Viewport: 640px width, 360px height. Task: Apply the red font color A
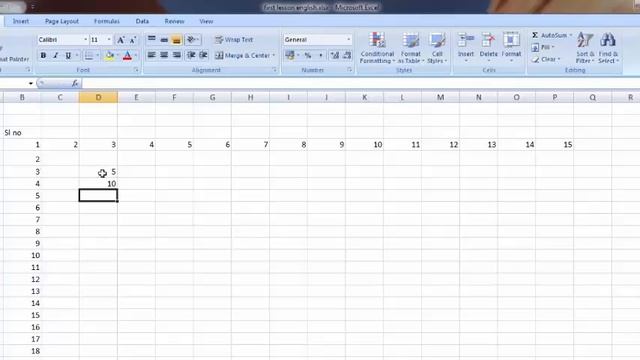tap(127, 56)
